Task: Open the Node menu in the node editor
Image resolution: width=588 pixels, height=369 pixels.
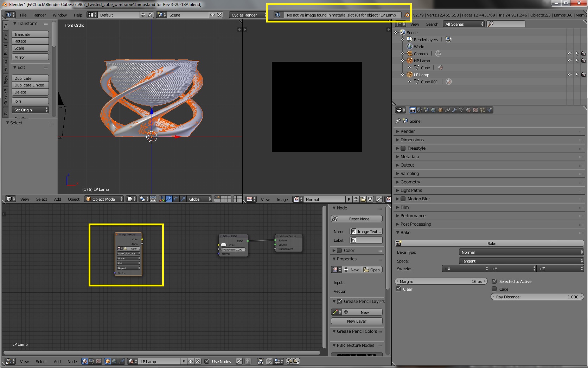Action: pos(72,361)
